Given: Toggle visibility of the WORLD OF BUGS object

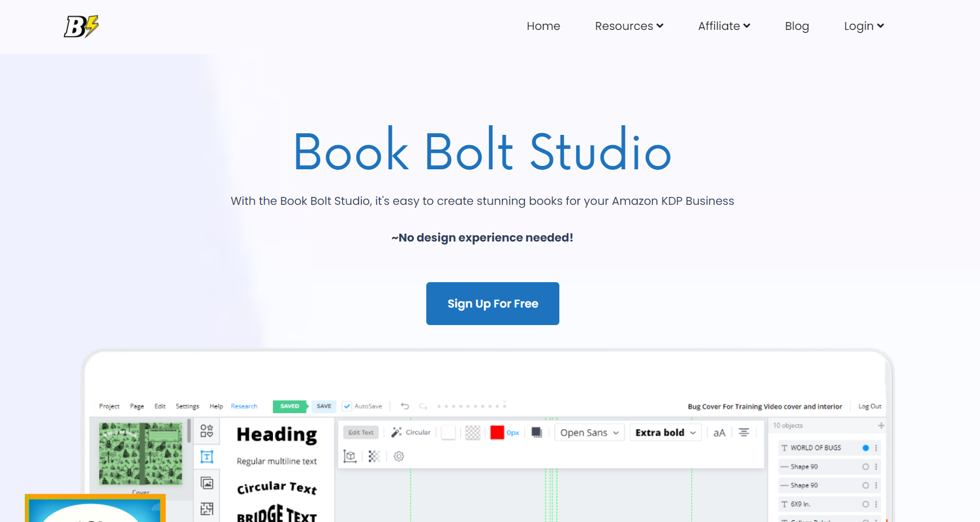Looking at the screenshot, I should 864,448.
